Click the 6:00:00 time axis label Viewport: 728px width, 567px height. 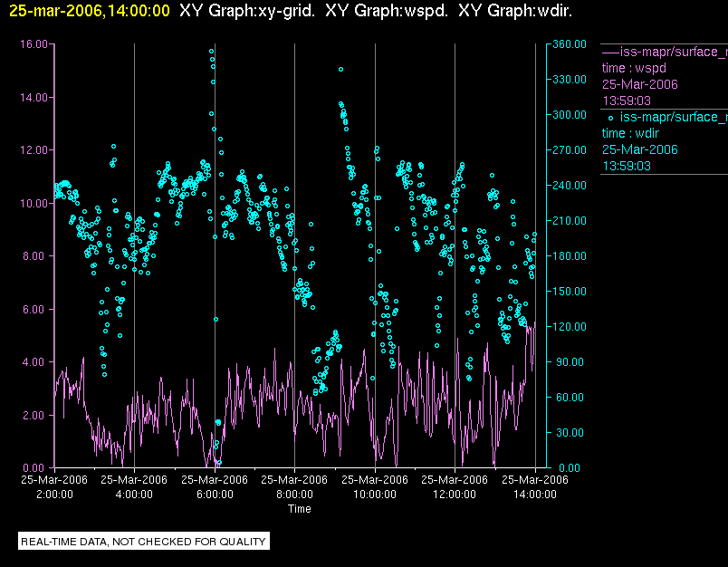[215, 495]
